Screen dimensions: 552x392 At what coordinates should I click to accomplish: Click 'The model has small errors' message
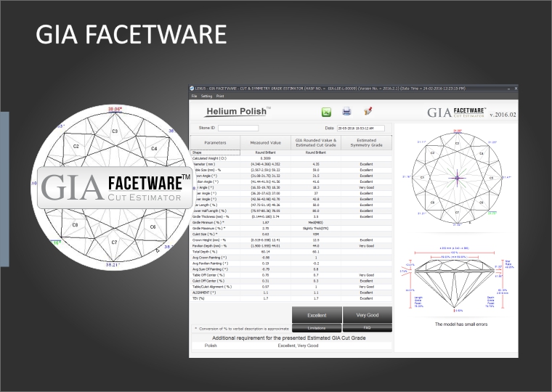tap(461, 324)
